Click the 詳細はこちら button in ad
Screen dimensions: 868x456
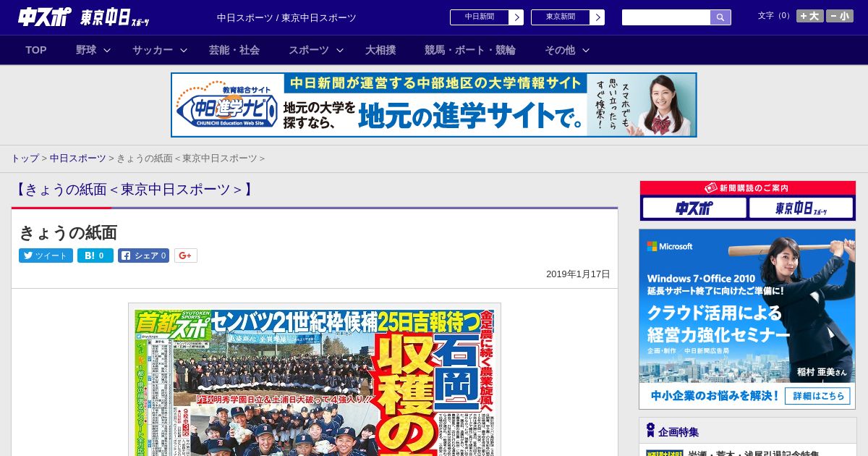point(818,396)
